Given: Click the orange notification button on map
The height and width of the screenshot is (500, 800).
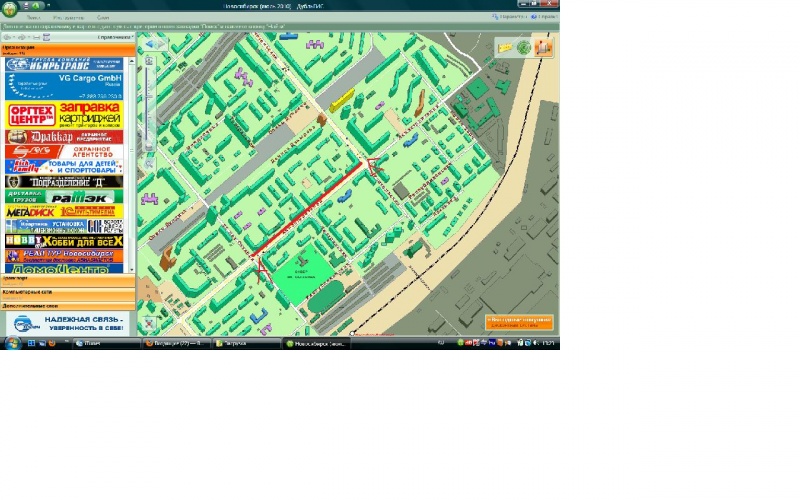Looking at the screenshot, I should (518, 322).
